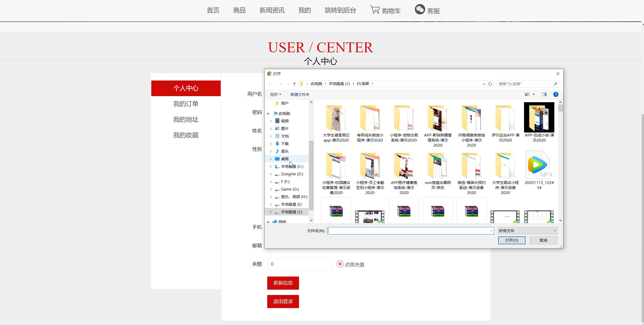644x325 pixels.
Task: Open file dialog help icon
Action: pos(556,94)
